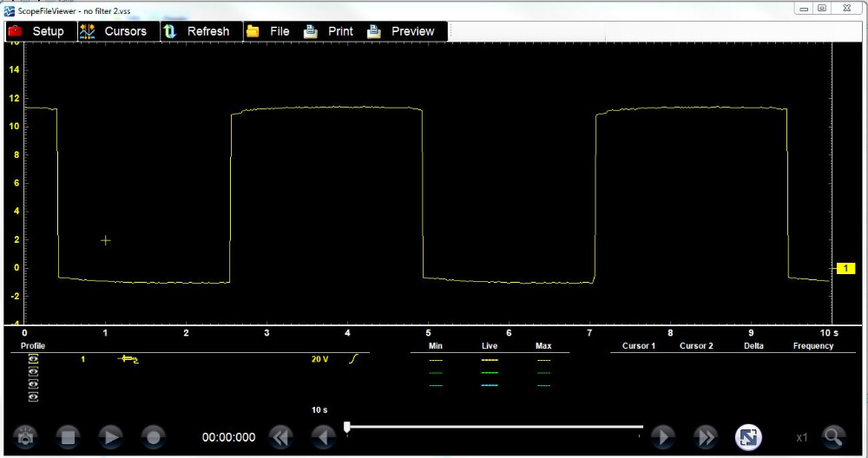Toggle the fourth channel eye icon

coord(34,396)
